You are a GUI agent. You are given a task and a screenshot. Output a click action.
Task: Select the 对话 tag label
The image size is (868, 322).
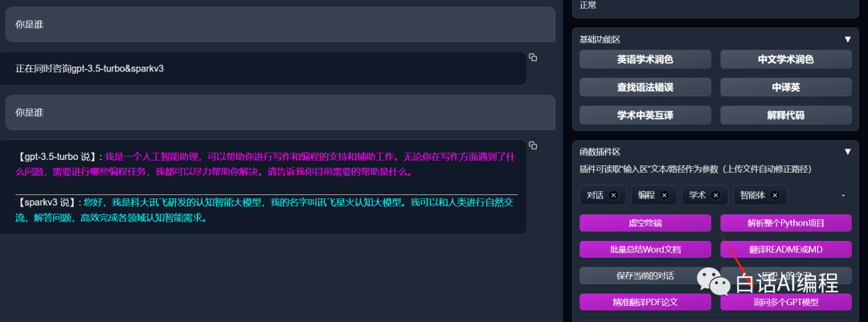595,195
